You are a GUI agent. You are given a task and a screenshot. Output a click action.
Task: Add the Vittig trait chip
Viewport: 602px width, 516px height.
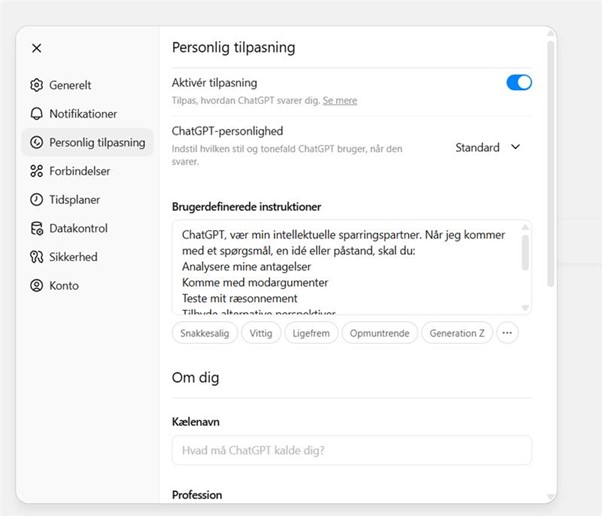[262, 333]
